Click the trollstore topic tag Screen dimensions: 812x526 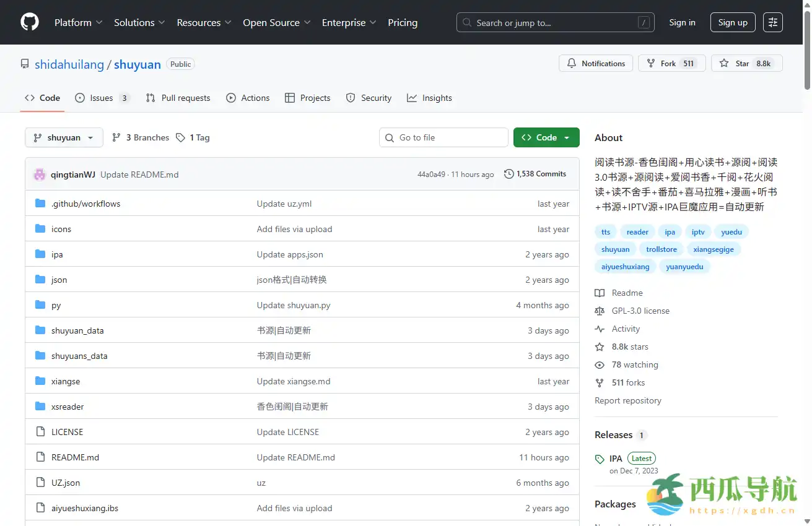tap(661, 249)
